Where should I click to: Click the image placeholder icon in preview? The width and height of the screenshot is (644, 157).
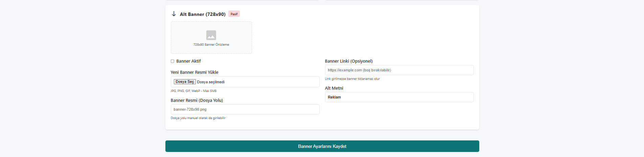coord(211,35)
